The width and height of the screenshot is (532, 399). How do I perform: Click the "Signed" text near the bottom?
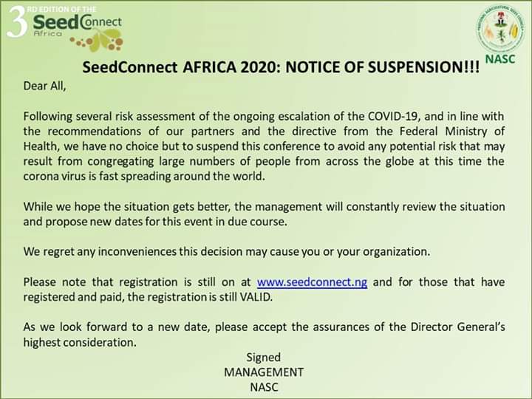tap(264, 358)
